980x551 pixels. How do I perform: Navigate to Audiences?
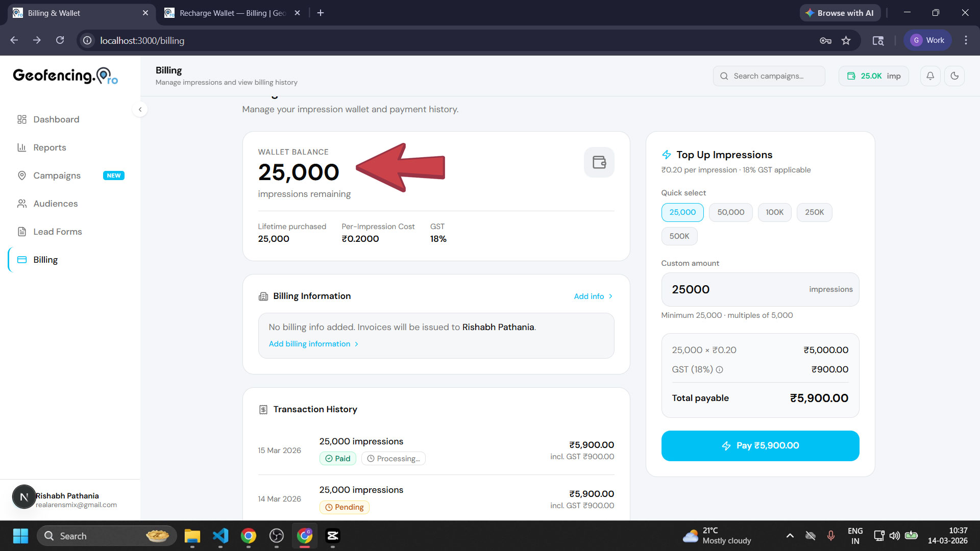pyautogui.click(x=54, y=203)
